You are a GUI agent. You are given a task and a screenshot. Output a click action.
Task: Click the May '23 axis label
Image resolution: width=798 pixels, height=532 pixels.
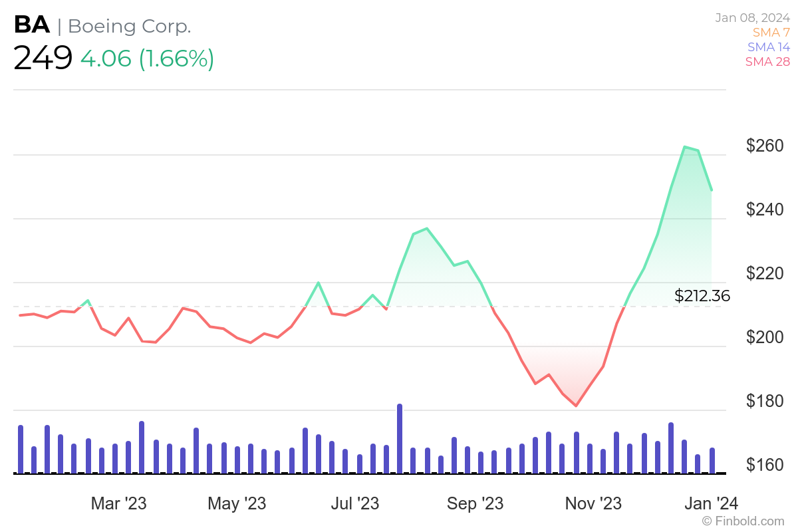(237, 503)
